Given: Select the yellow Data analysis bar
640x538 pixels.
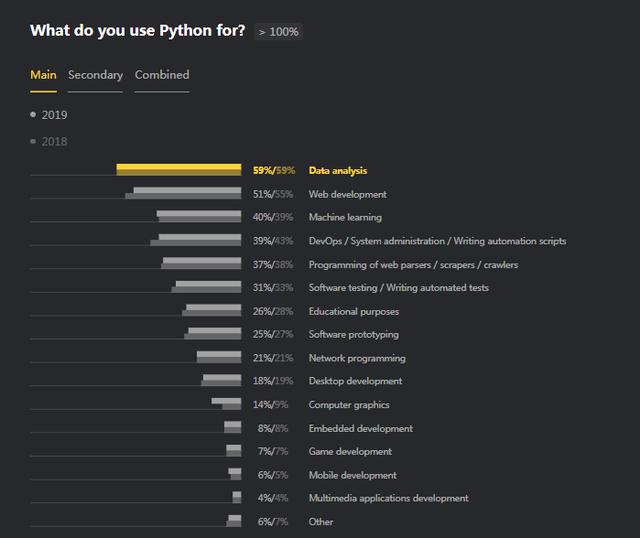Looking at the screenshot, I should pyautogui.click(x=179, y=170).
